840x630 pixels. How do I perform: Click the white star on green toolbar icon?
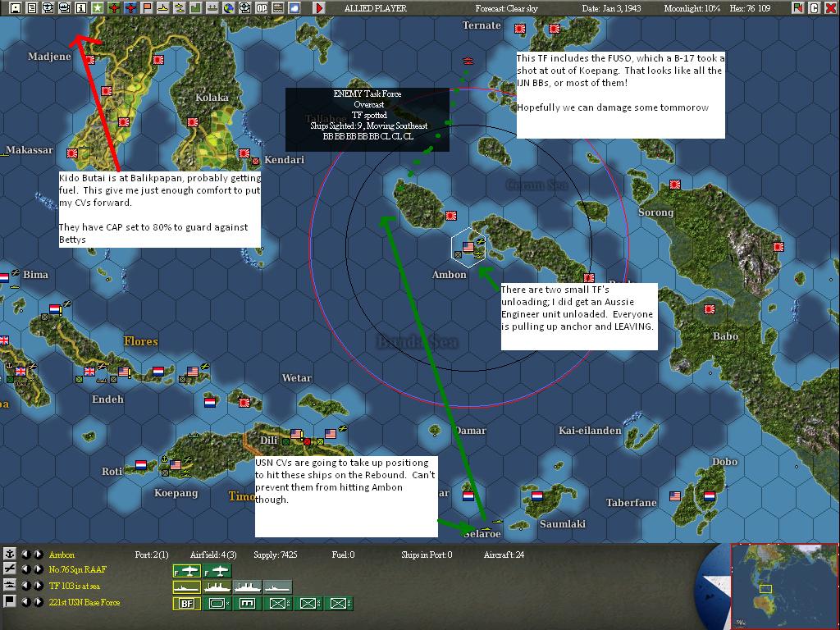(x=97, y=8)
